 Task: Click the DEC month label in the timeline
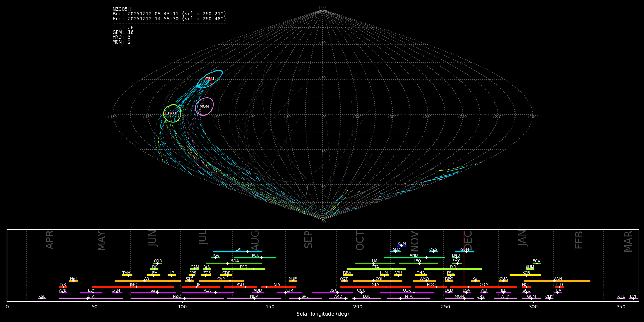469,240
